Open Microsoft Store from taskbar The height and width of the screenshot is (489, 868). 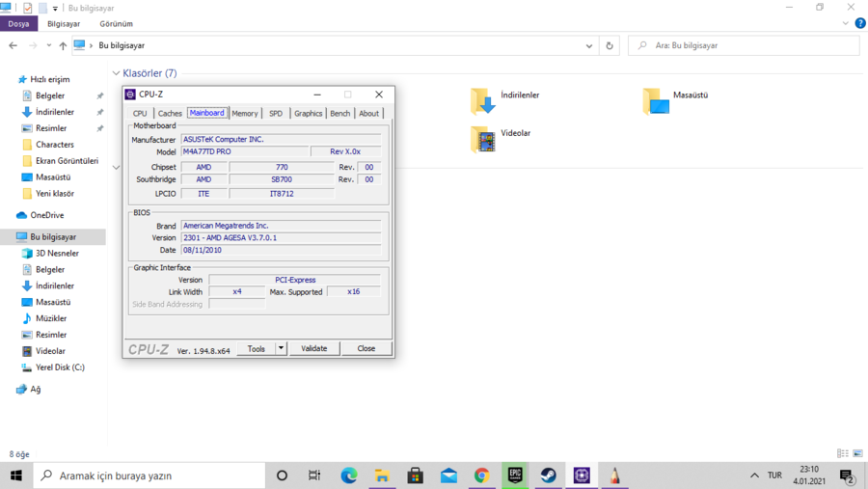(x=415, y=475)
